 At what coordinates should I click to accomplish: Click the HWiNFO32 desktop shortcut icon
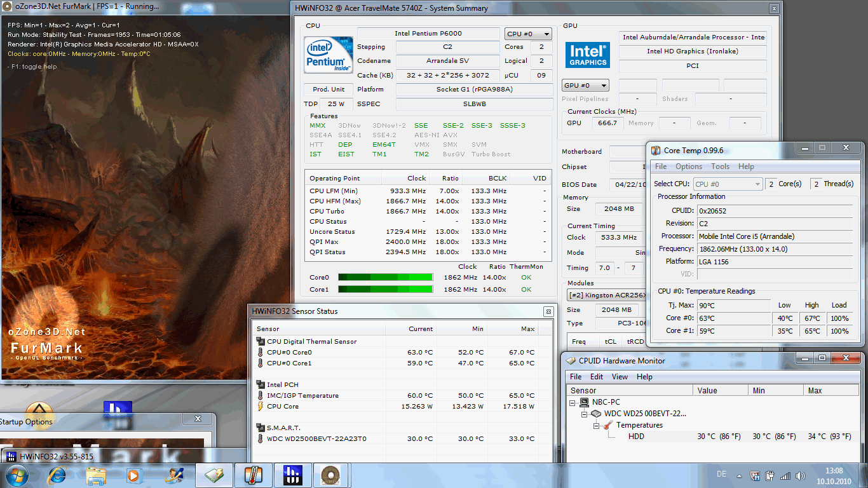118,409
